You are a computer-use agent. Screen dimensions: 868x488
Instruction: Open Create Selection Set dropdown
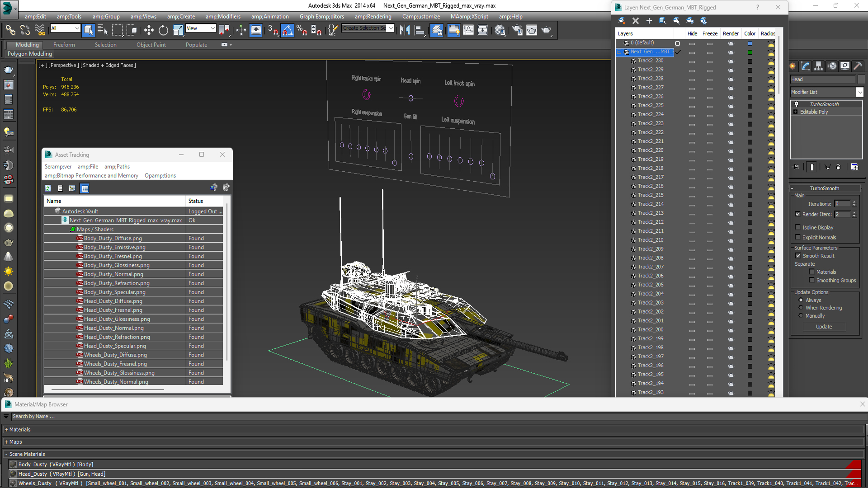point(391,28)
